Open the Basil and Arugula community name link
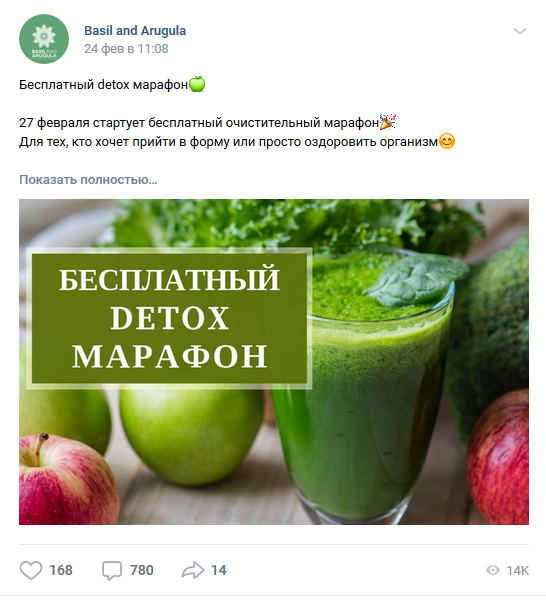546x603 pixels. coord(135,30)
